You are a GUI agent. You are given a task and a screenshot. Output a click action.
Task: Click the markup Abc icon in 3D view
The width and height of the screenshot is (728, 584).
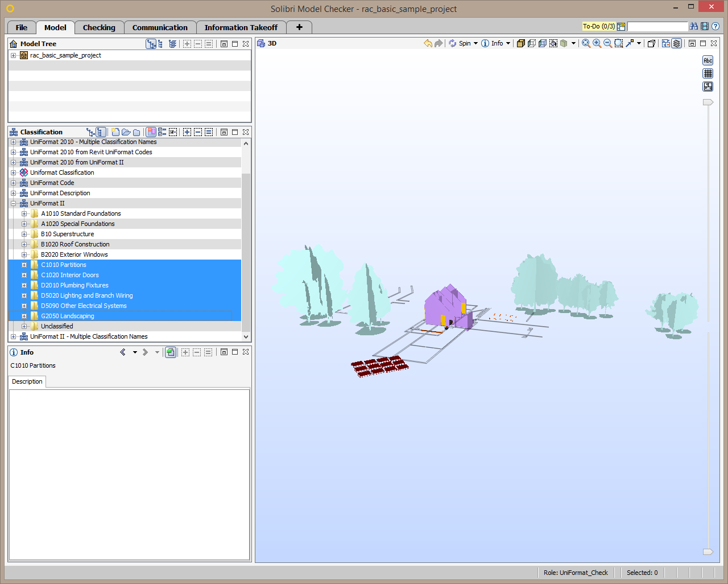708,60
